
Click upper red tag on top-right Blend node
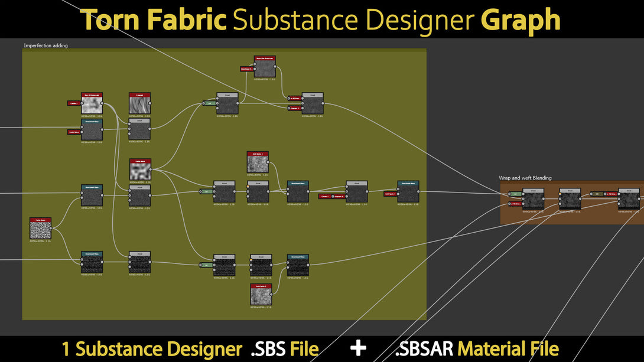coord(294,99)
